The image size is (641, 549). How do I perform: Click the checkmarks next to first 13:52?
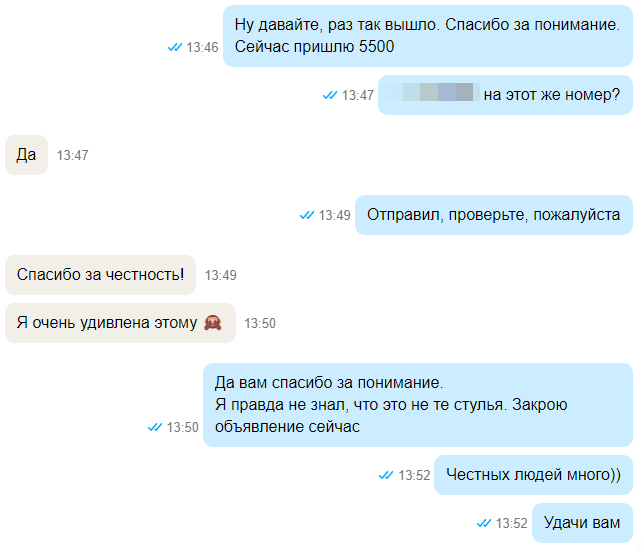click(x=386, y=475)
